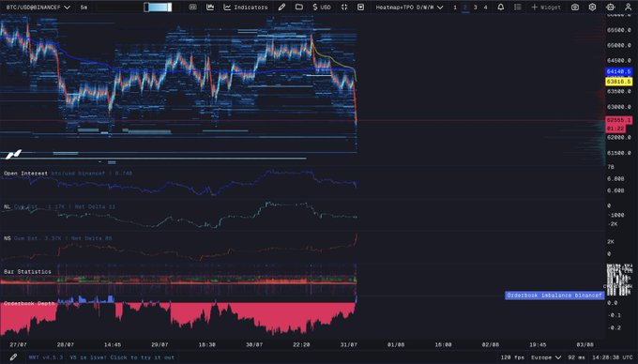Open the Heatmap+TPO D/W/M layout dropdown
This screenshot has width=638, height=364.
409,8
